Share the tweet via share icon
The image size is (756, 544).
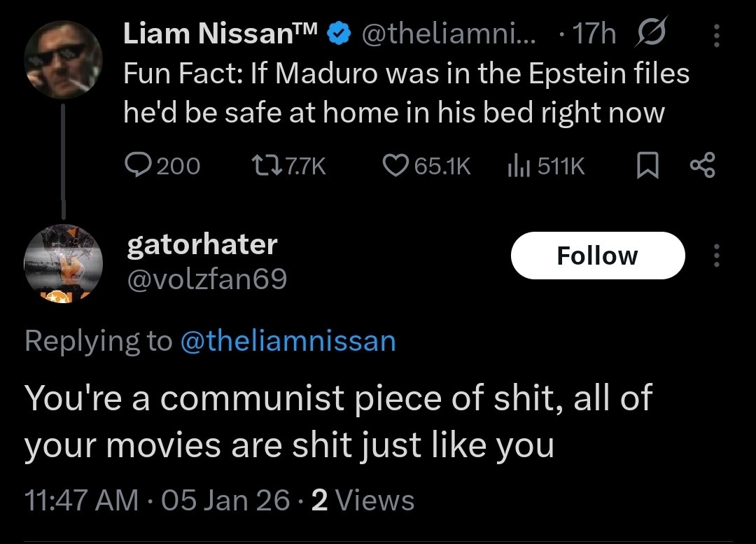tap(701, 165)
